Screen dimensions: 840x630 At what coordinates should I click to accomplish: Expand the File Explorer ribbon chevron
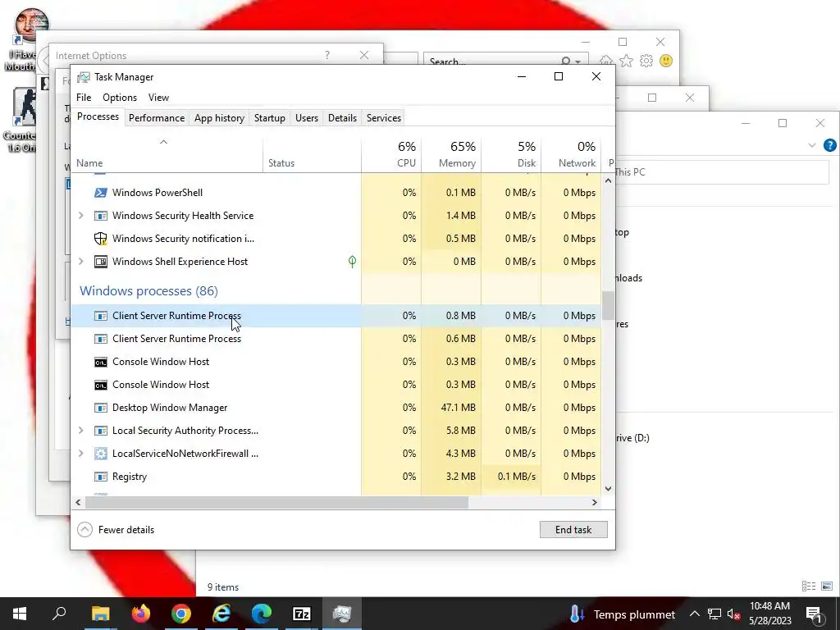pos(811,145)
